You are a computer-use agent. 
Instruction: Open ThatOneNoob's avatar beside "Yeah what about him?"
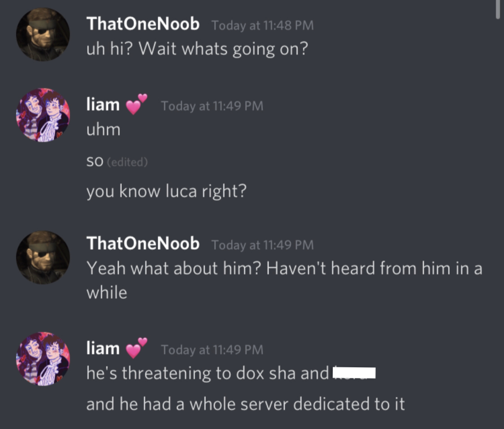pos(43,257)
